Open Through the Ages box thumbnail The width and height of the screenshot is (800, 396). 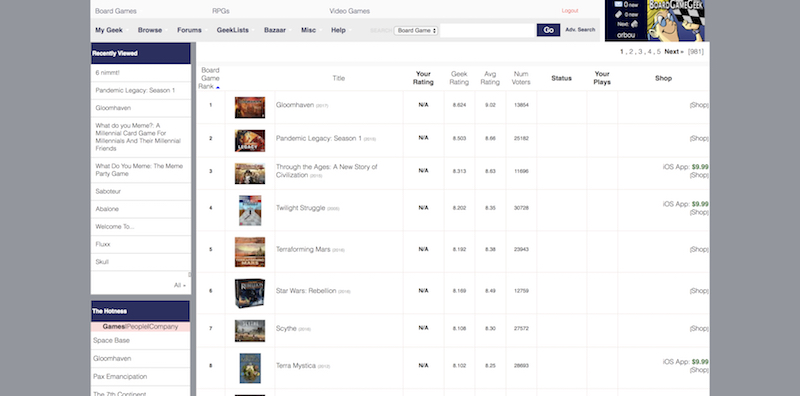[249, 174]
